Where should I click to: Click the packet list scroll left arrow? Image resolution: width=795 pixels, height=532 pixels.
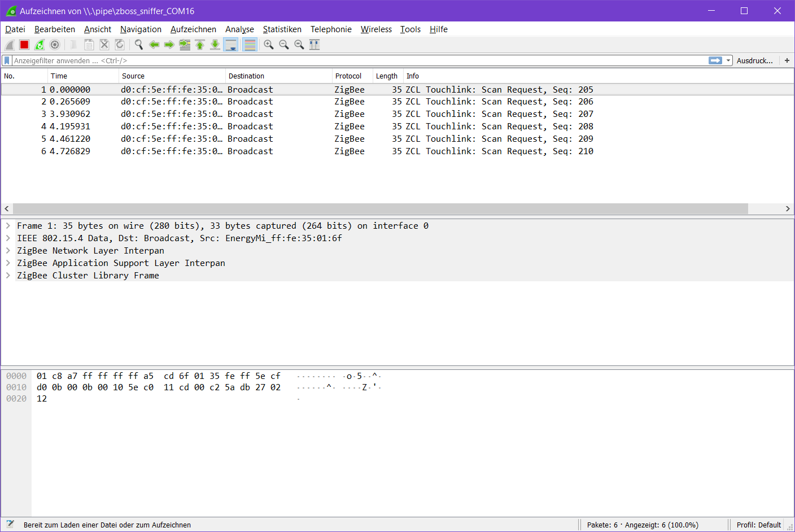7,209
